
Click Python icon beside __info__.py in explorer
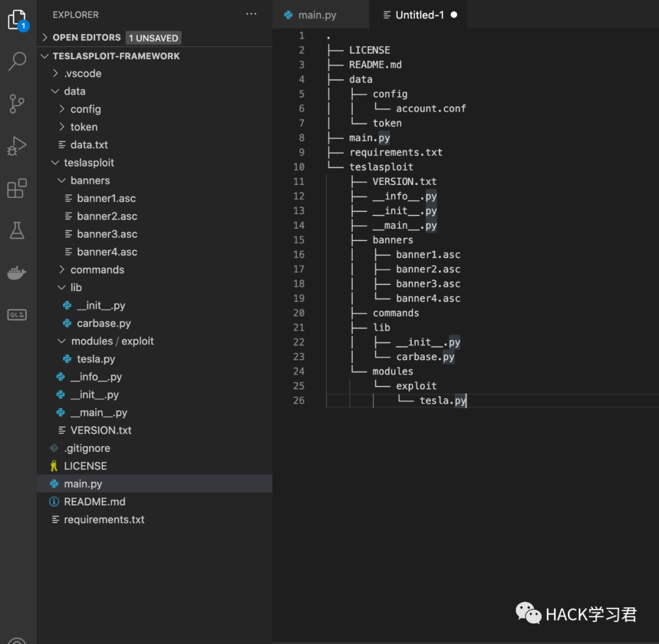60,377
